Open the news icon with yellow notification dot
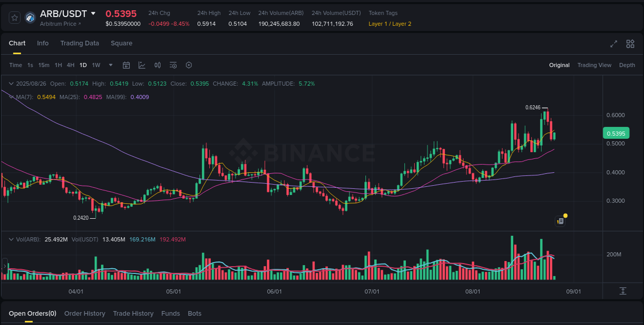644x325 pixels. pyautogui.click(x=561, y=220)
